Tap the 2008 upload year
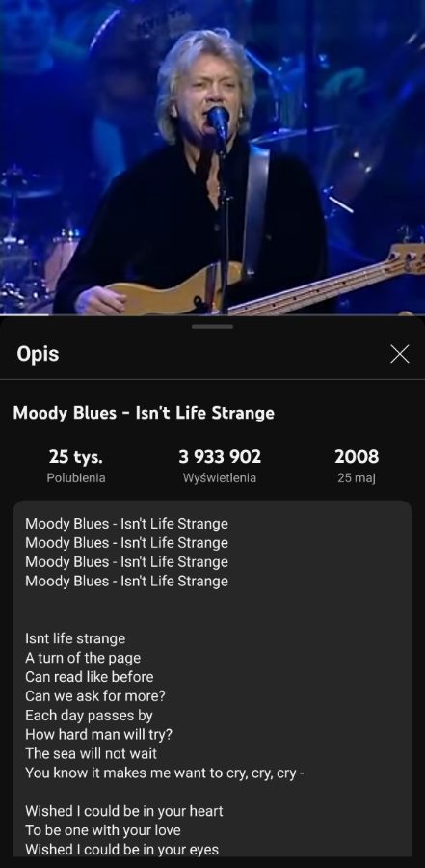 click(357, 457)
